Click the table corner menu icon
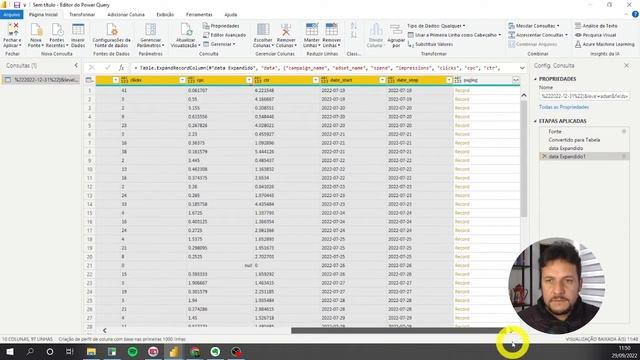The height and width of the screenshot is (360, 640). point(89,80)
